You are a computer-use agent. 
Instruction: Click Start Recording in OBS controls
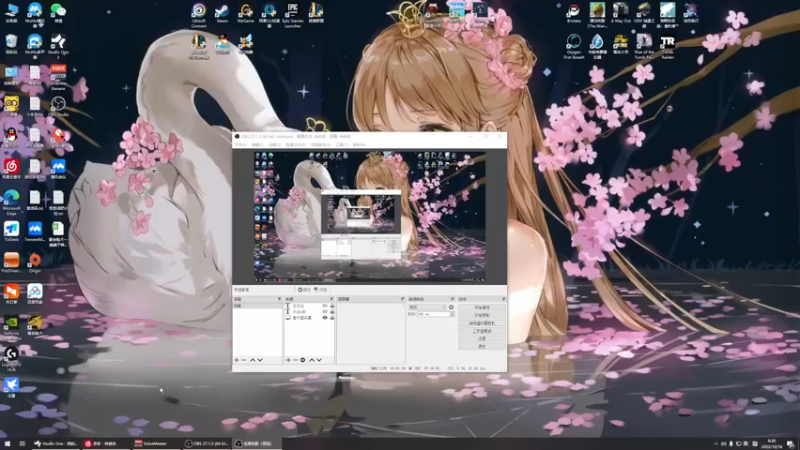tap(482, 315)
